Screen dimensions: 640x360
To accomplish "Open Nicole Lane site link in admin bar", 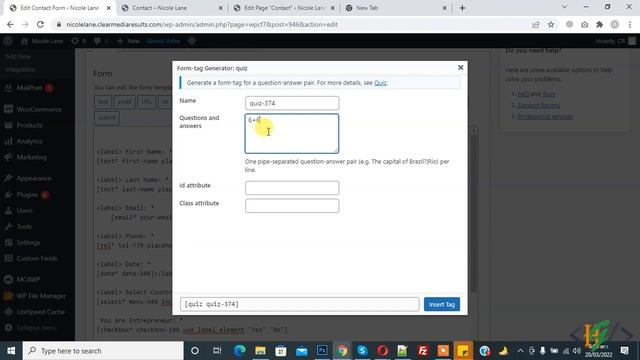I will point(42,41).
